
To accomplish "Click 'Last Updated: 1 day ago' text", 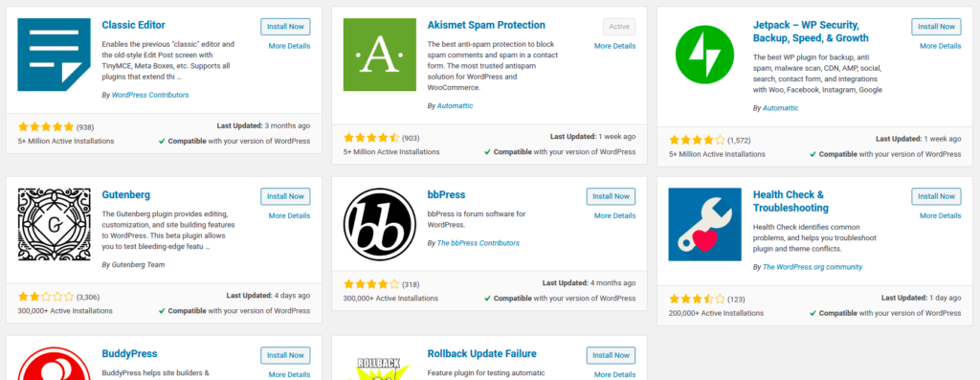I will (x=922, y=298).
